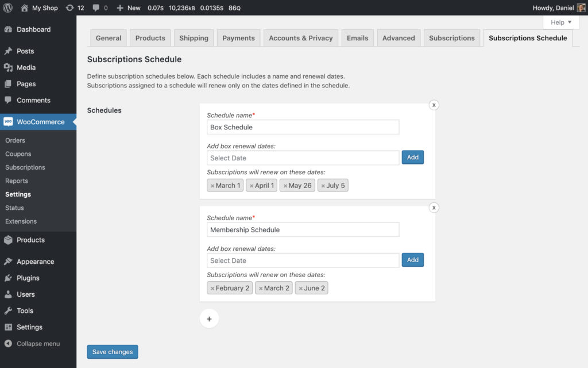The height and width of the screenshot is (368, 588).
Task: Click Add for Membership Schedule dates
Action: pyautogui.click(x=412, y=260)
